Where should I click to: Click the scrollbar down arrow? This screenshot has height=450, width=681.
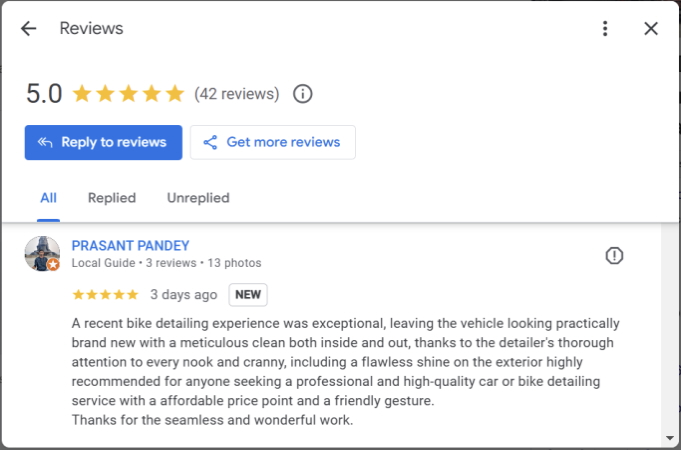(669, 438)
